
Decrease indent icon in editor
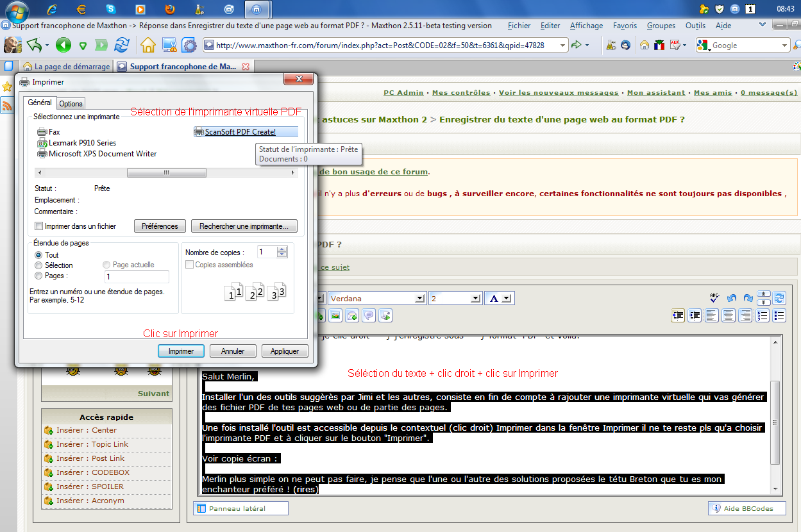point(678,315)
